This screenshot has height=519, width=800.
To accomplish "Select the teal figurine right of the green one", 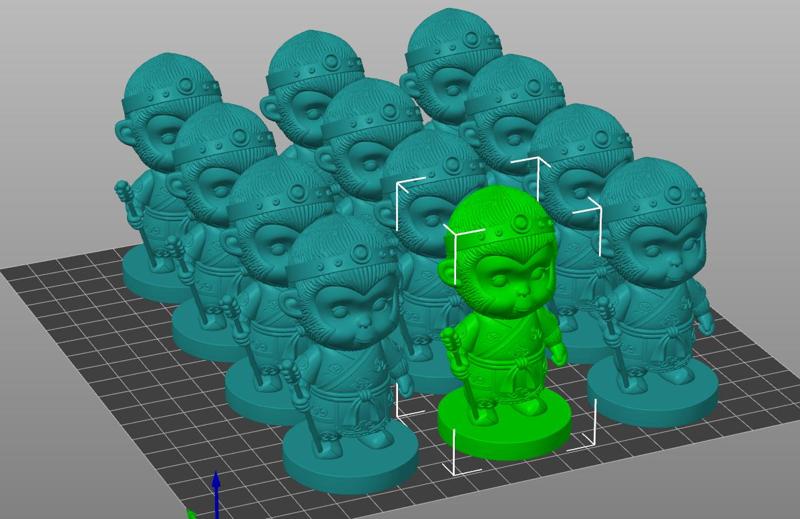I will [x=655, y=293].
